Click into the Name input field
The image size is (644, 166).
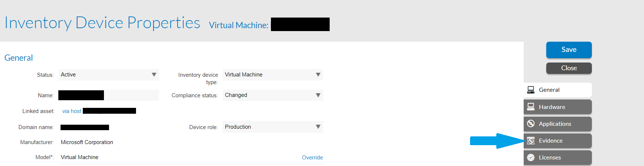tap(109, 95)
